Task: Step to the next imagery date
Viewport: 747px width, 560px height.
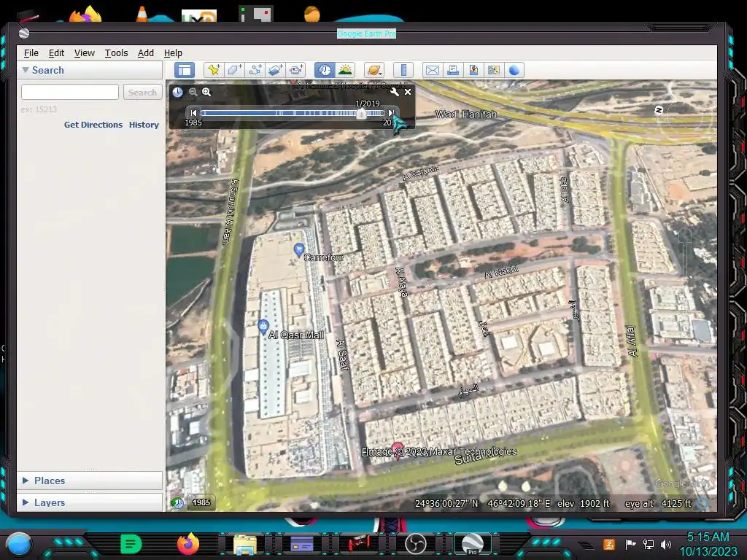Action: click(x=391, y=113)
